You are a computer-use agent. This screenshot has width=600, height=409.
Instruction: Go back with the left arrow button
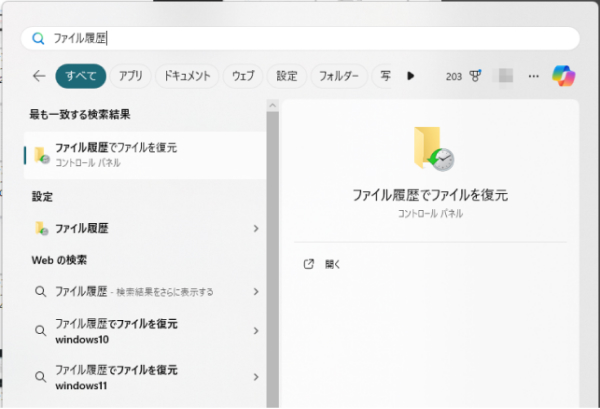click(x=39, y=76)
